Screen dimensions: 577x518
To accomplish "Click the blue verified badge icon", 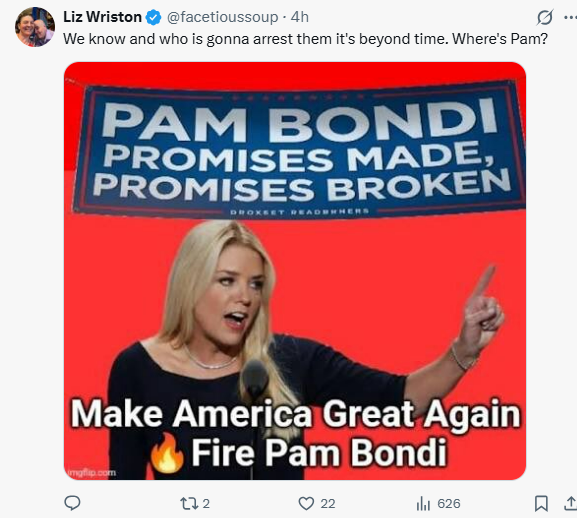I will [x=153, y=17].
